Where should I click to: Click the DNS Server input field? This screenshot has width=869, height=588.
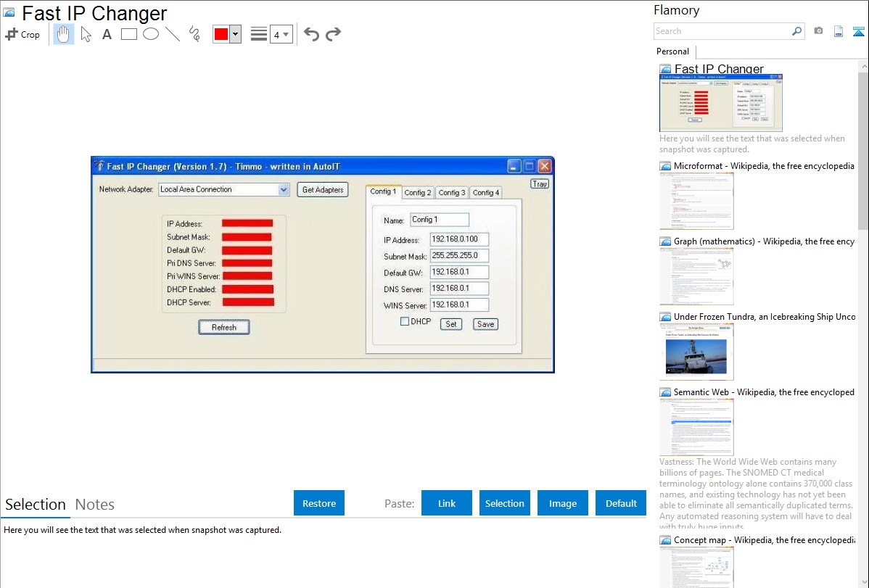tap(459, 288)
